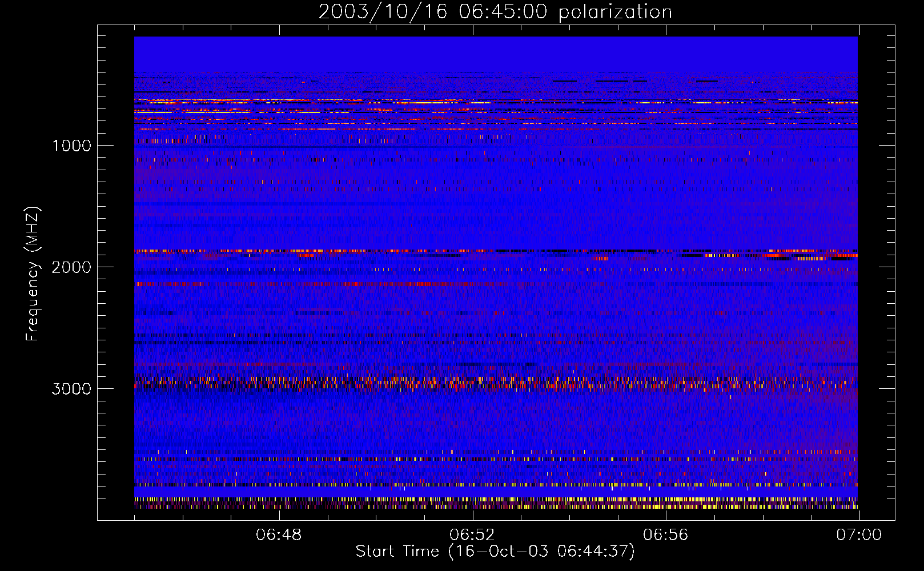924x571 pixels.
Task: Click the "07:00" time tick label
Action: (x=859, y=535)
